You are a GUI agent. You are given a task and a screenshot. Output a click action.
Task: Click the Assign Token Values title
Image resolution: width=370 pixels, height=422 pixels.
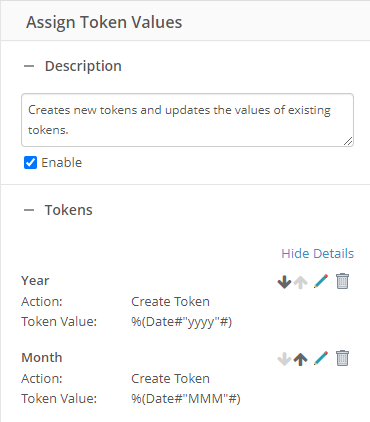point(104,22)
